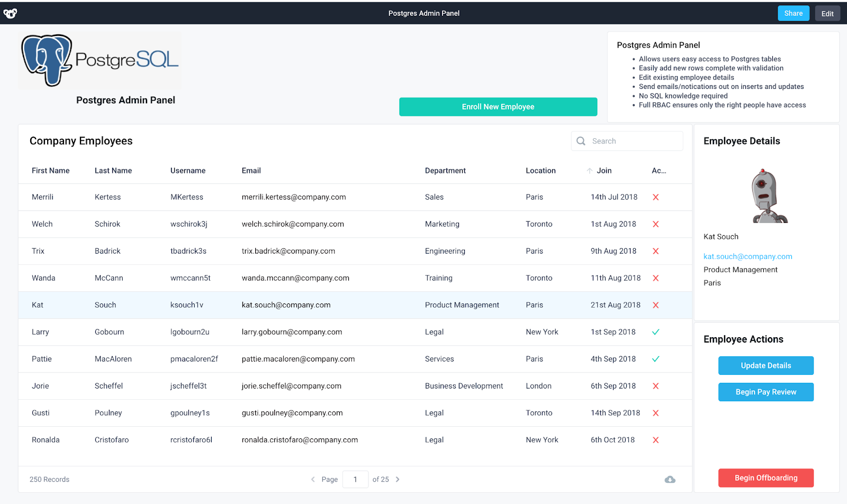Click the previous page chevron

coord(313,479)
